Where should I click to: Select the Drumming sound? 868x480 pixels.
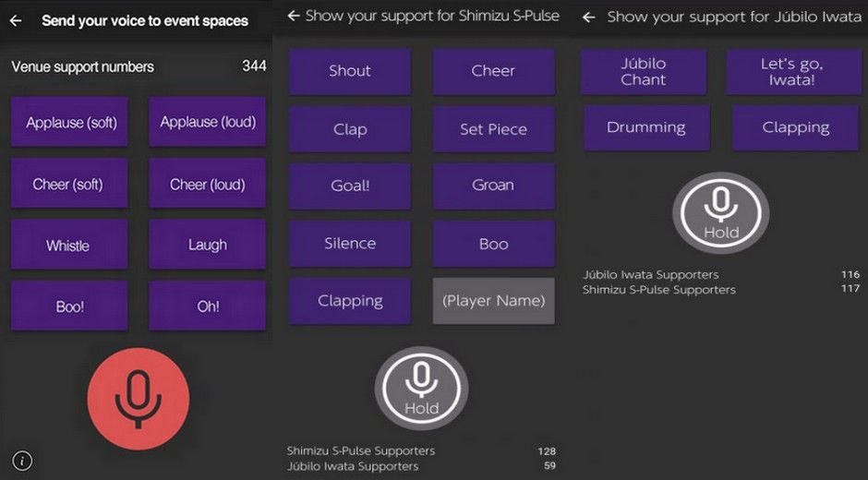pos(645,127)
